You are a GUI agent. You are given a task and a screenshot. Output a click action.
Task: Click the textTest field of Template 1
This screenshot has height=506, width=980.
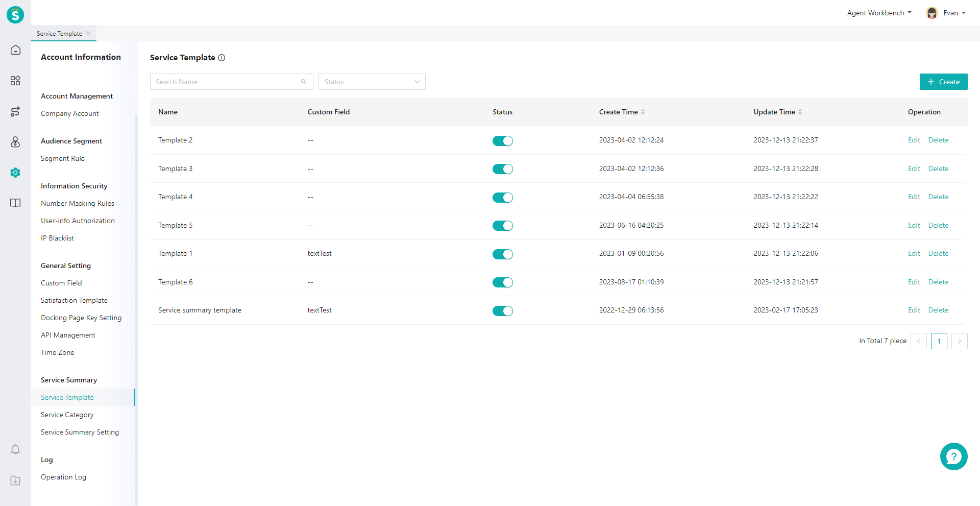tap(320, 253)
